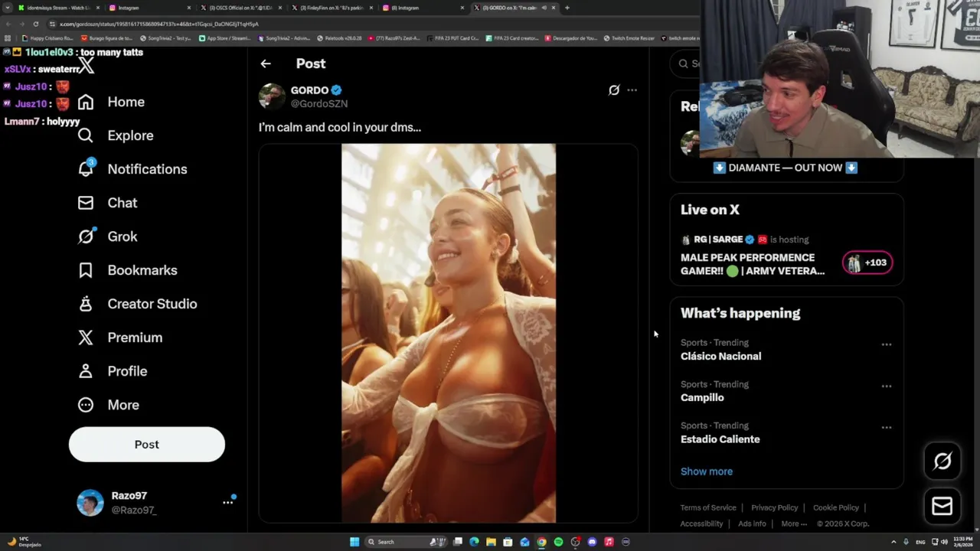The image size is (980, 551).
Task: Open the Terms of Service link
Action: [708, 507]
